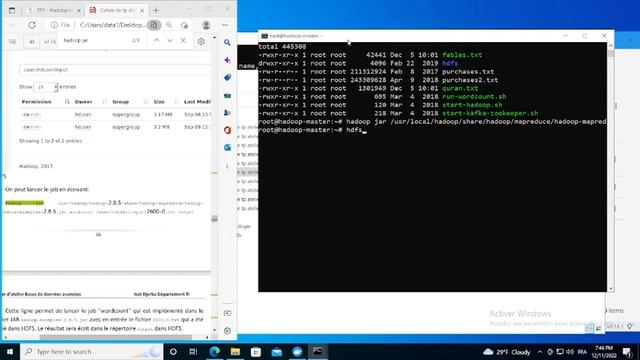Screen dimensions: 640x360
Task: Open Mail app from taskbar
Action: pos(277,351)
